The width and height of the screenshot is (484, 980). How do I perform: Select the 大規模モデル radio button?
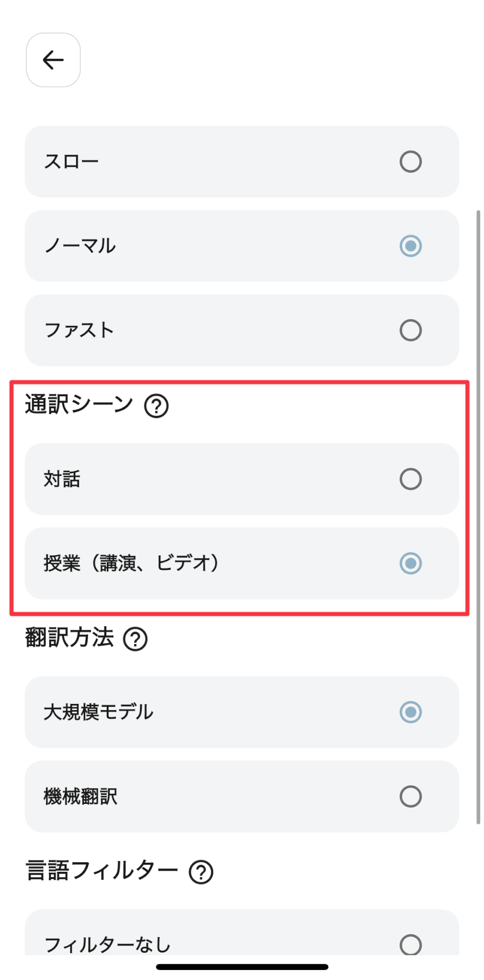(x=410, y=712)
